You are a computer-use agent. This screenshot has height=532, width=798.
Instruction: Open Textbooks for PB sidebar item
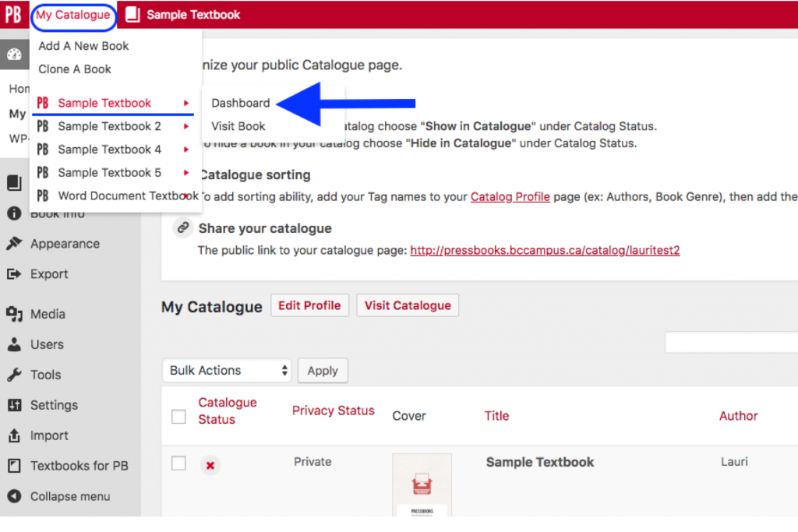(79, 466)
